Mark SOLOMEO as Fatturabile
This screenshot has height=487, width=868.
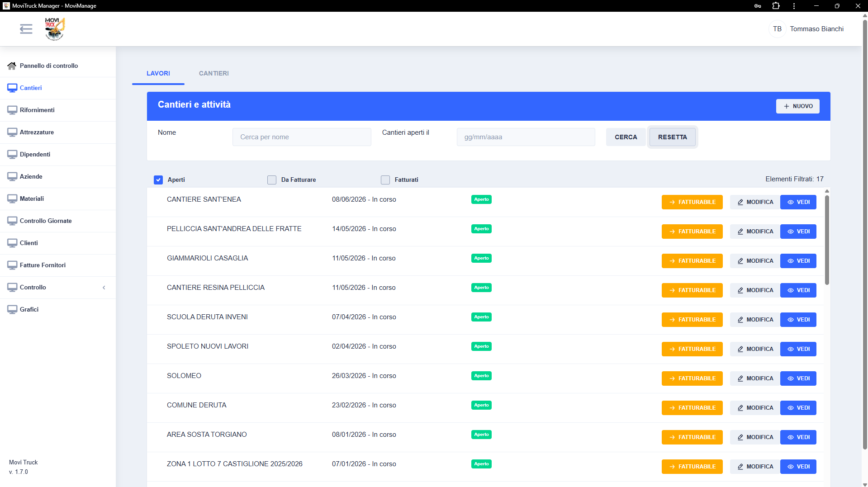[x=692, y=378]
